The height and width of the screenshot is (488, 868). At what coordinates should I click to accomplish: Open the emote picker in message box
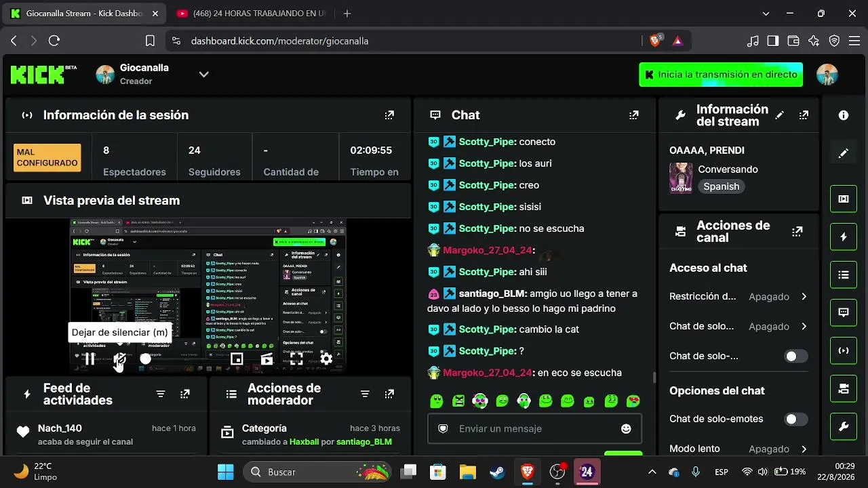(x=626, y=429)
